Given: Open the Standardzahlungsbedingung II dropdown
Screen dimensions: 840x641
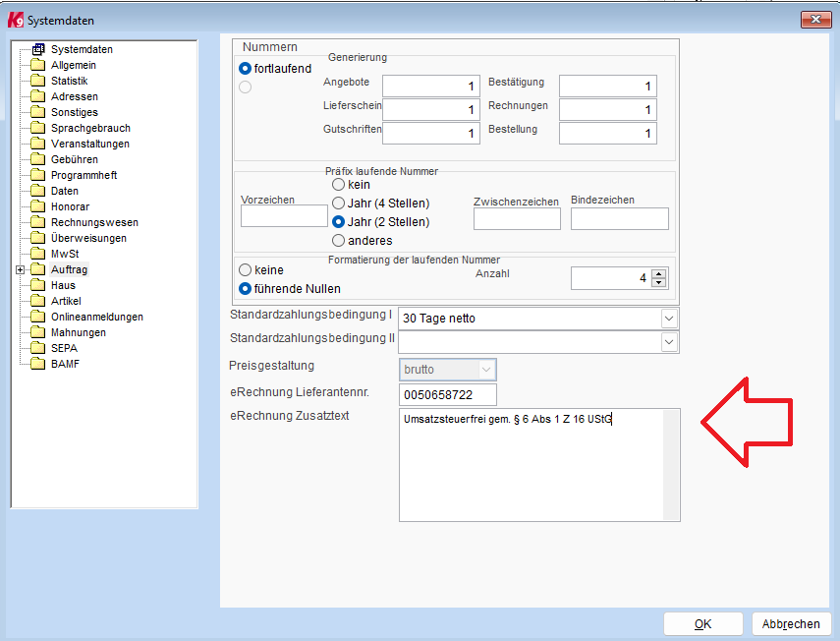Looking at the screenshot, I should point(669,341).
